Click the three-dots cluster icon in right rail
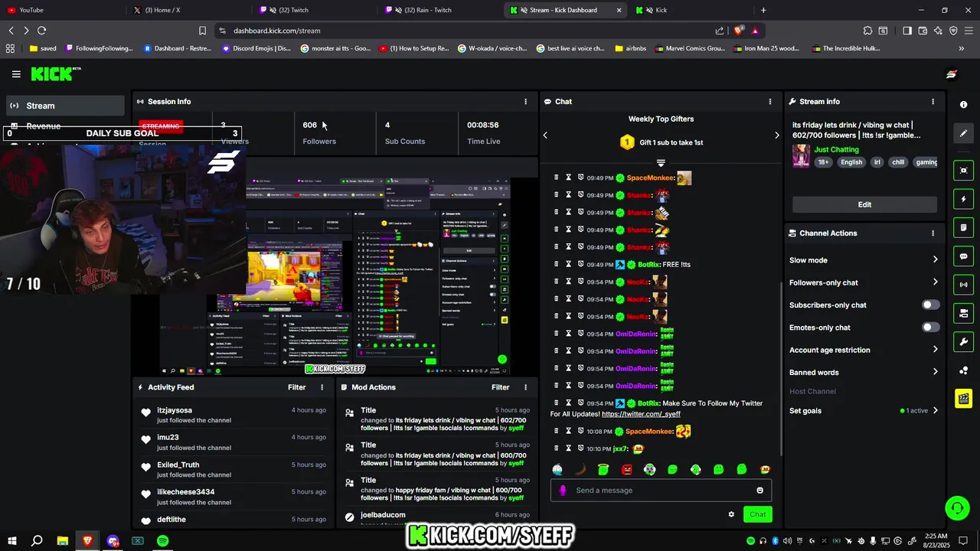This screenshot has width=980, height=551. tap(963, 370)
